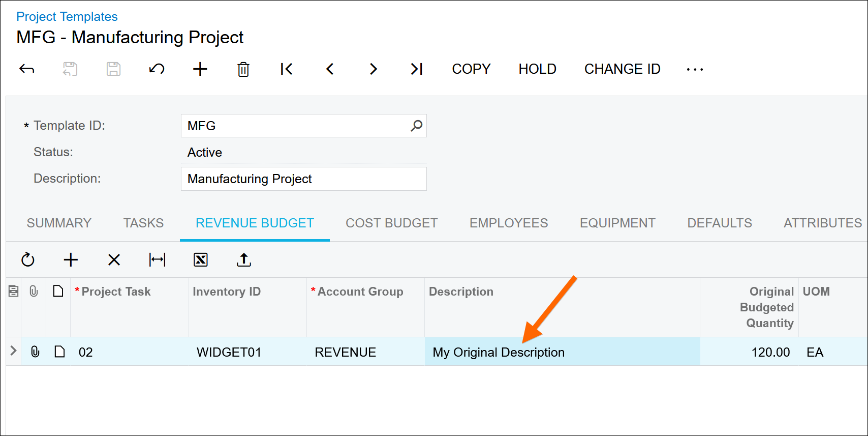
Task: Click fit-to-width columns icon
Action: [x=158, y=260]
